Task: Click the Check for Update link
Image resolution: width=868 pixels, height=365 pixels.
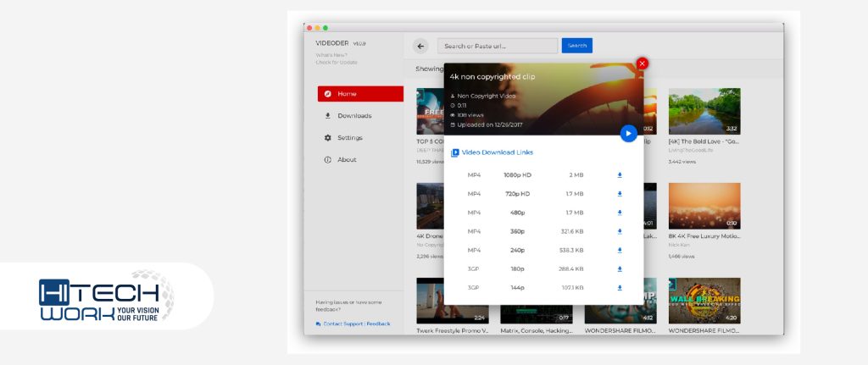Action: 336,63
